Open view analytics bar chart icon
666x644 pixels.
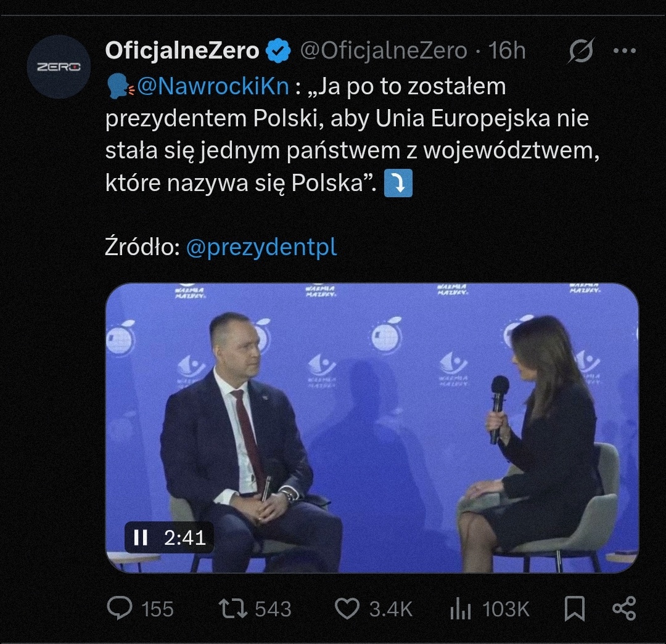tap(461, 609)
